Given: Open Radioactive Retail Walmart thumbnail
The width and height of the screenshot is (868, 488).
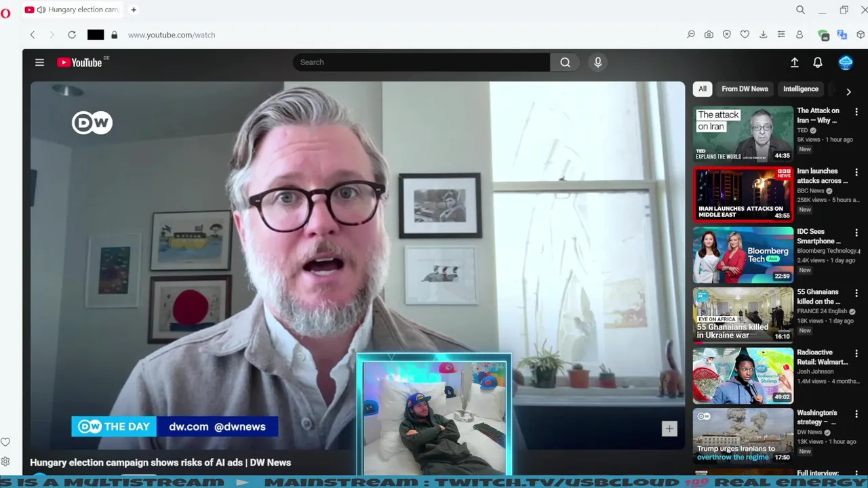Looking at the screenshot, I should tap(743, 375).
